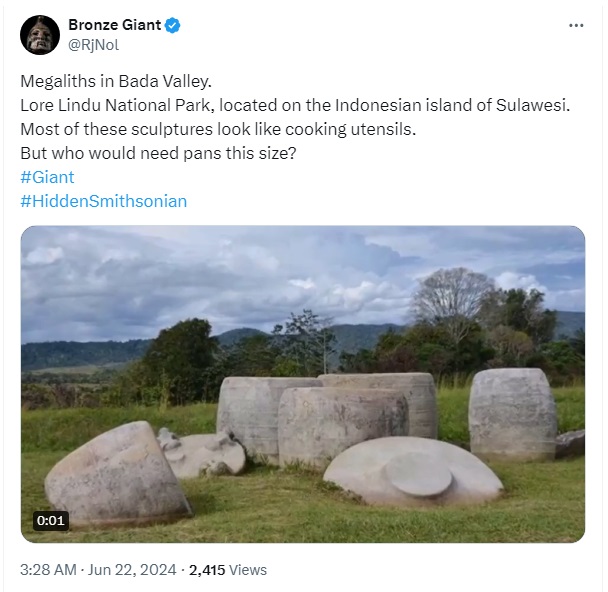The width and height of the screenshot is (608, 592).
Task: Click the 2,415 Views count
Action: coord(228,570)
